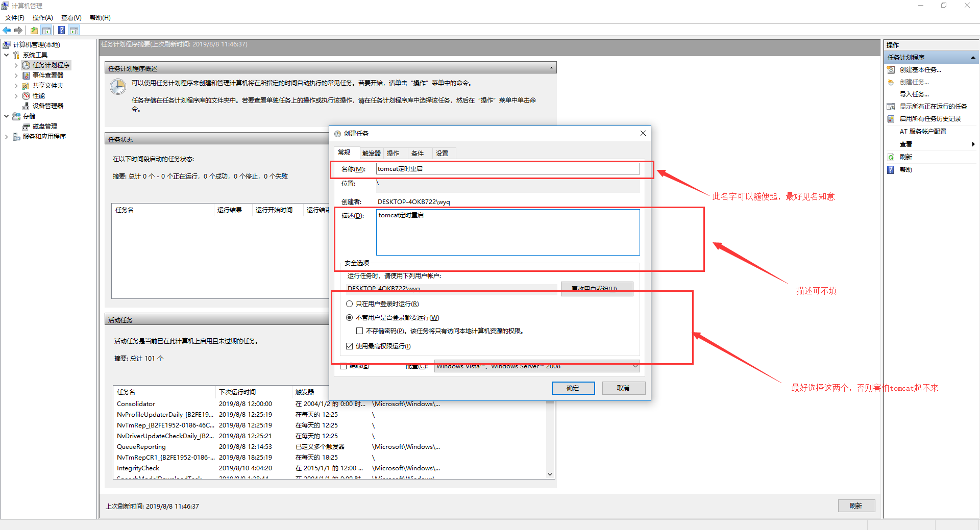Select the 服务和应用程序 icon in the tree
Viewport: 980px width, 530px height.
tap(16, 137)
